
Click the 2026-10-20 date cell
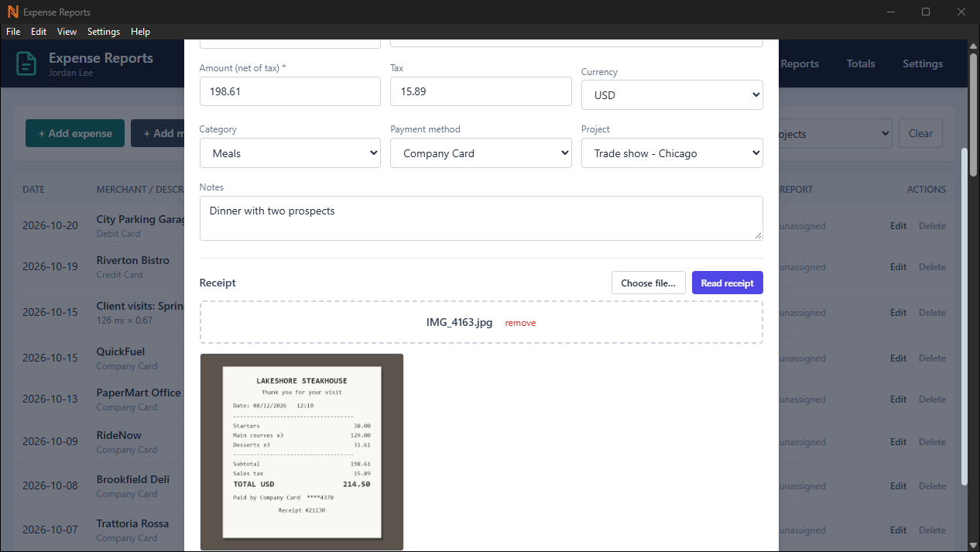tap(50, 226)
